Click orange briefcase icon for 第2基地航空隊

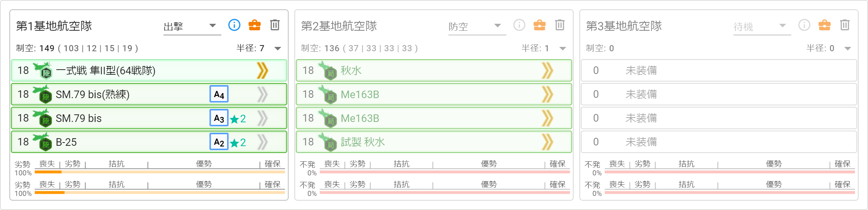pos(540,25)
